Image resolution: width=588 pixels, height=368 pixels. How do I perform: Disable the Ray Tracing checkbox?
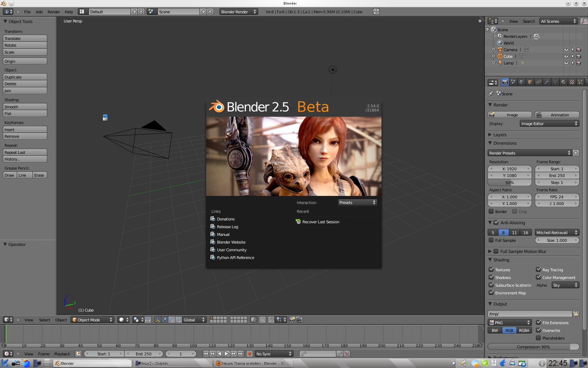(x=539, y=270)
